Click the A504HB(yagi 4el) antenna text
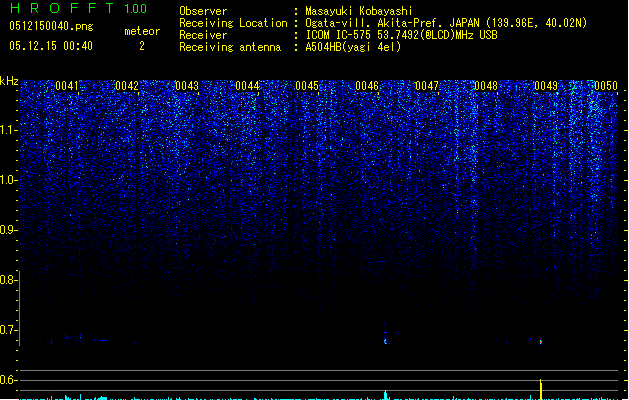The height and width of the screenshot is (400, 629). (x=353, y=47)
